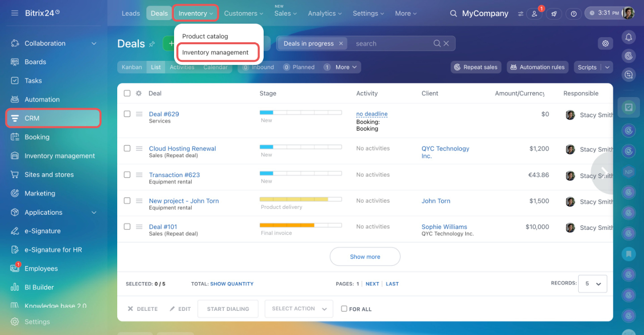The height and width of the screenshot is (335, 644).
Task: Click the Show more button
Action: pyautogui.click(x=365, y=257)
